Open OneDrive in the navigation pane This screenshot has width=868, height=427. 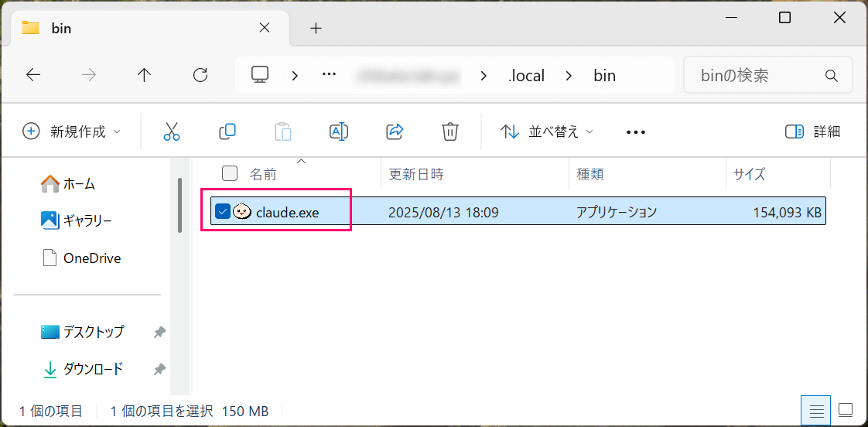point(81,258)
